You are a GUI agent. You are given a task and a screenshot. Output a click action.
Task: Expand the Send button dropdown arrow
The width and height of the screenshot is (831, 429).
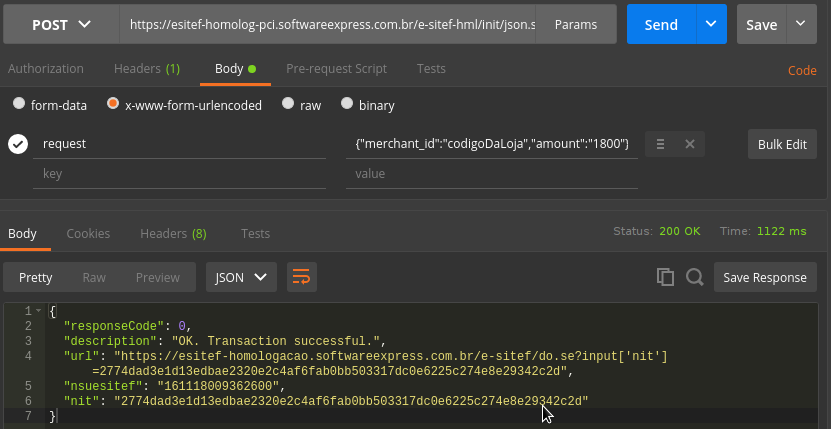tap(711, 24)
